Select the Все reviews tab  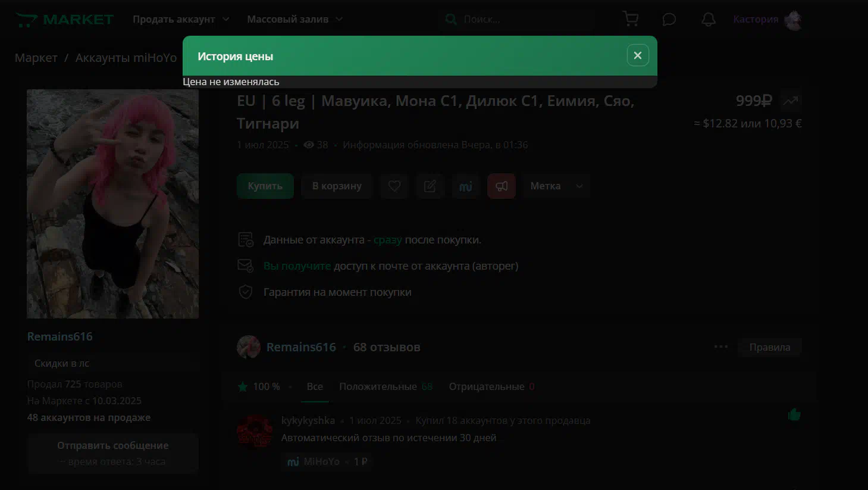pyautogui.click(x=315, y=386)
